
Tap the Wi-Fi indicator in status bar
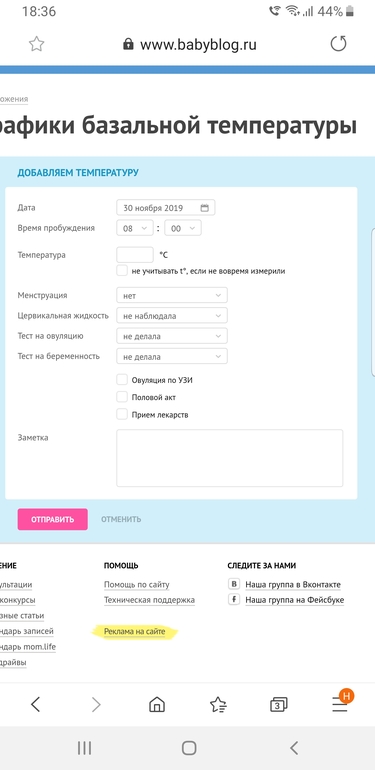[293, 11]
